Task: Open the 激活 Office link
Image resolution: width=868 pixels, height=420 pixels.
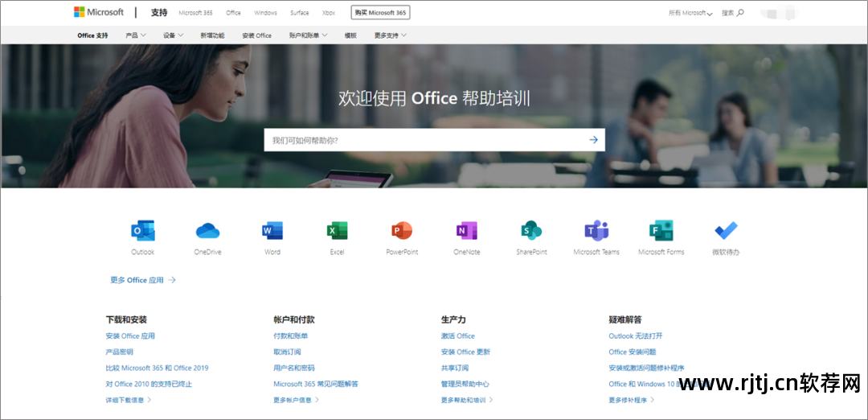Action: pos(458,336)
